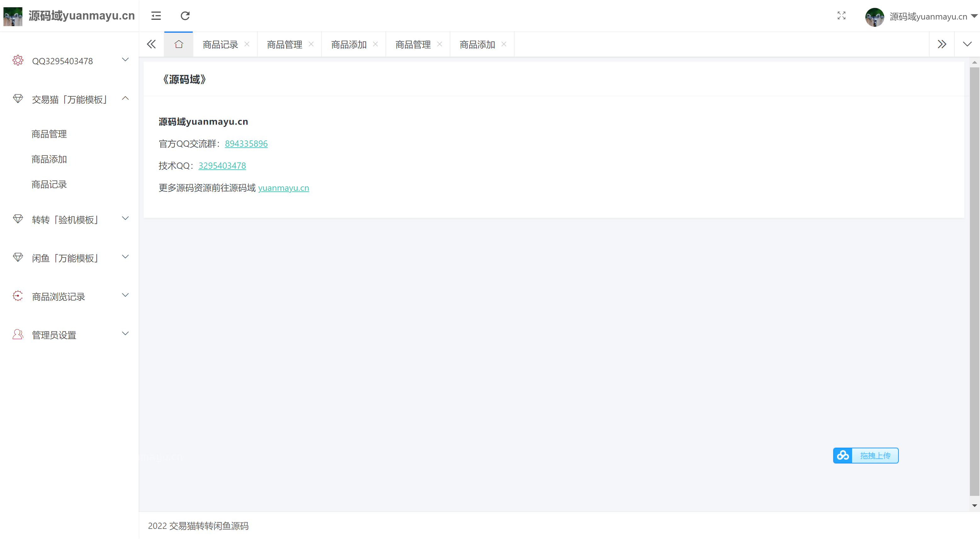Click the vertical scrollbar down arrow

click(974, 506)
